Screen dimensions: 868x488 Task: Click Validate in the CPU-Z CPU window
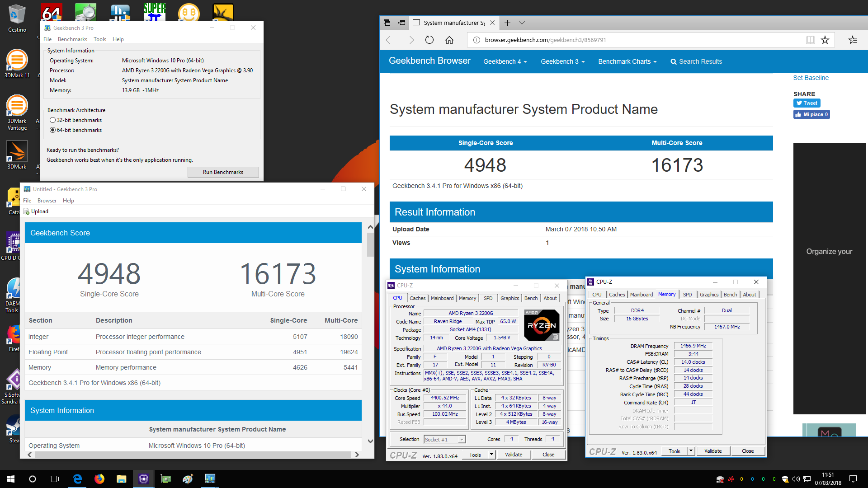pos(514,455)
